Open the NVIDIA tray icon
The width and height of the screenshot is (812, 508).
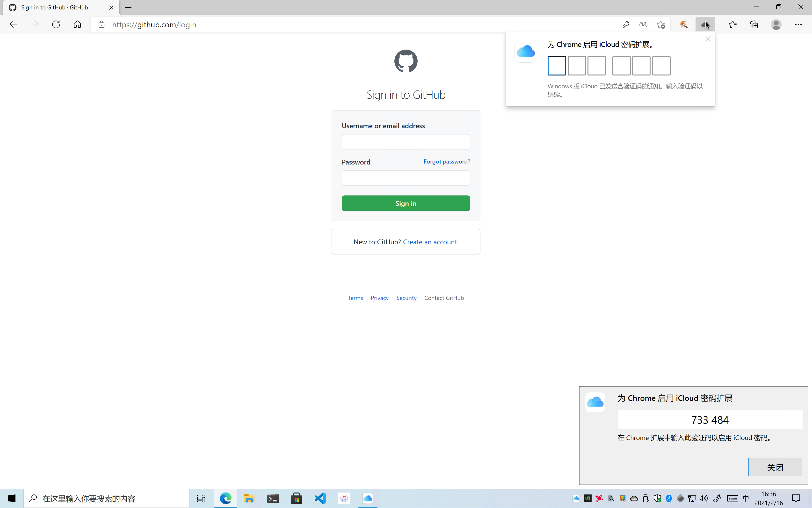[587, 499]
